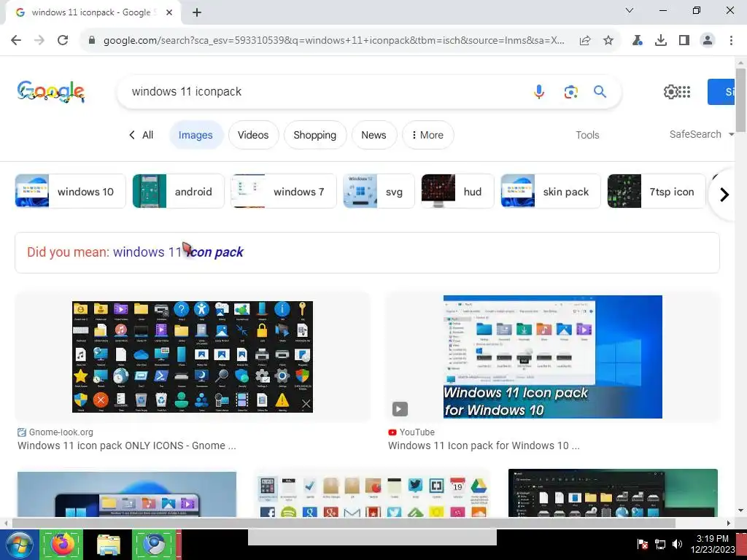
Task: Open the Gnome-look.org source link
Action: coord(55,432)
